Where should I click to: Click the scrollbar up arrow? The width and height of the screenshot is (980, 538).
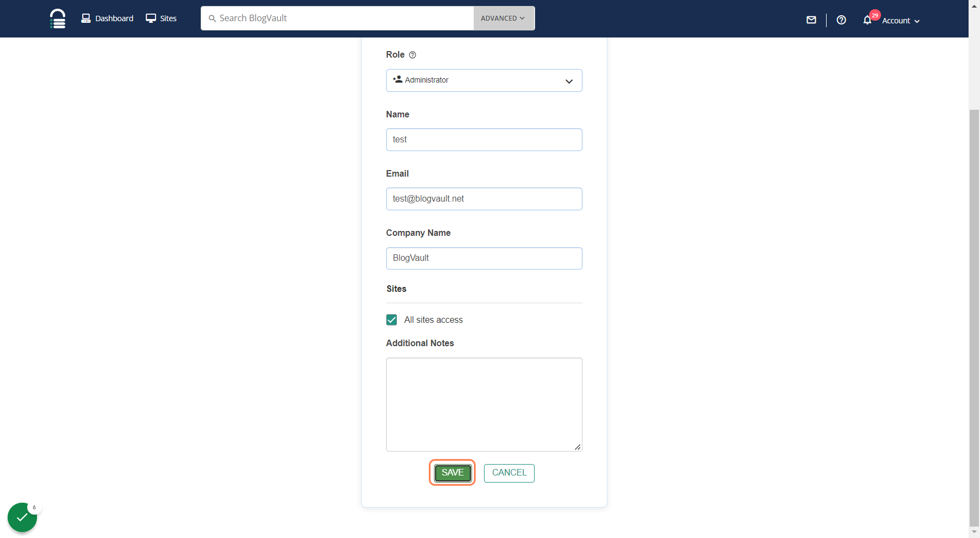(x=975, y=5)
